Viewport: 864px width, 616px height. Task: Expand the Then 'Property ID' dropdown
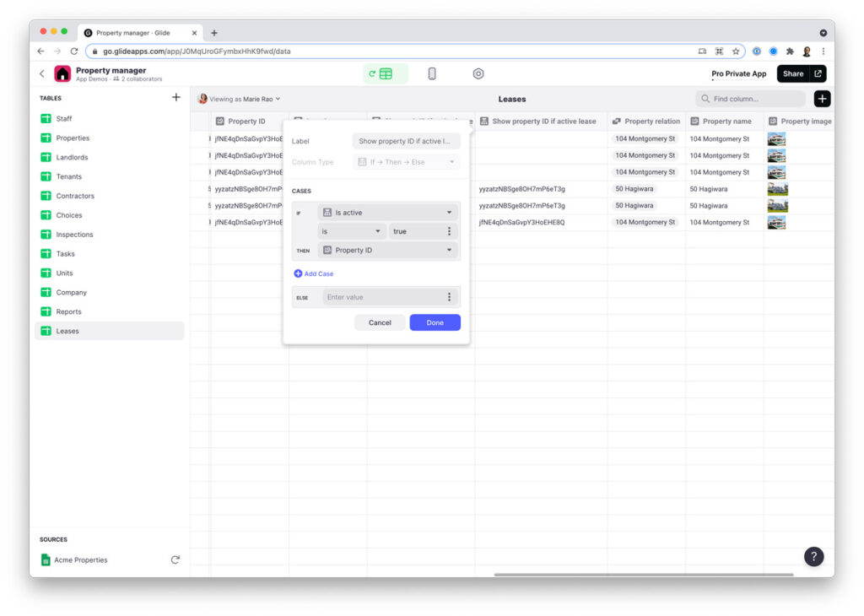coord(388,251)
